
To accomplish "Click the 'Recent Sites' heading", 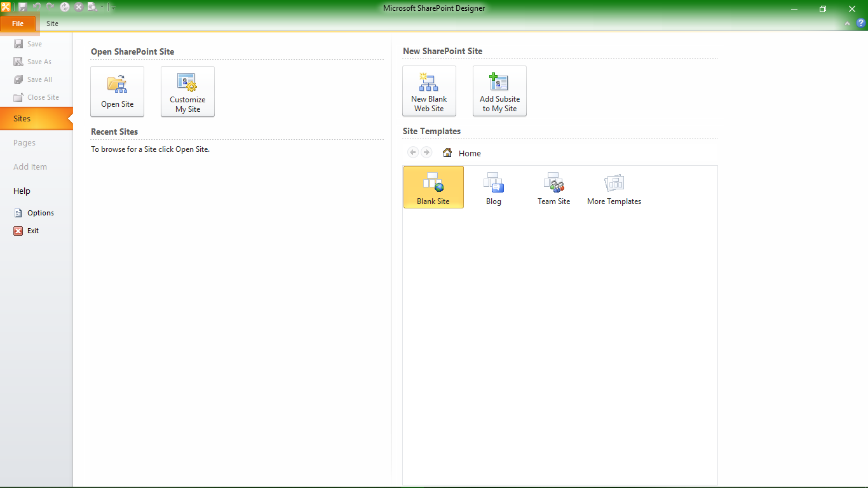I will pos(114,132).
